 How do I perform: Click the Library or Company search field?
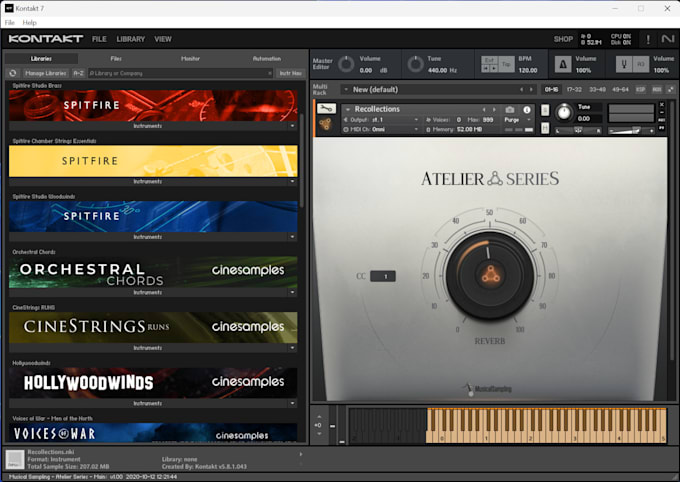coord(180,73)
